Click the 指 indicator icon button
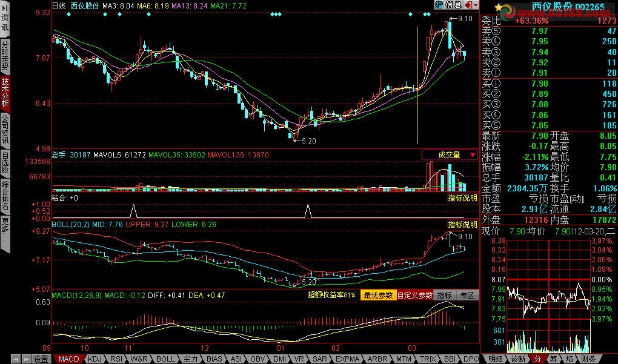This screenshot has height=364, width=618. click(x=439, y=5)
